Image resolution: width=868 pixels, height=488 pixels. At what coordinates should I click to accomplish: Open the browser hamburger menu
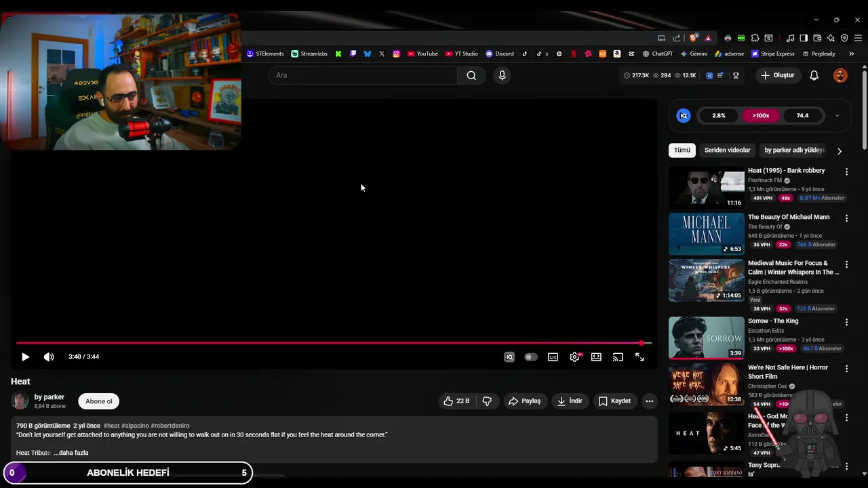[858, 38]
